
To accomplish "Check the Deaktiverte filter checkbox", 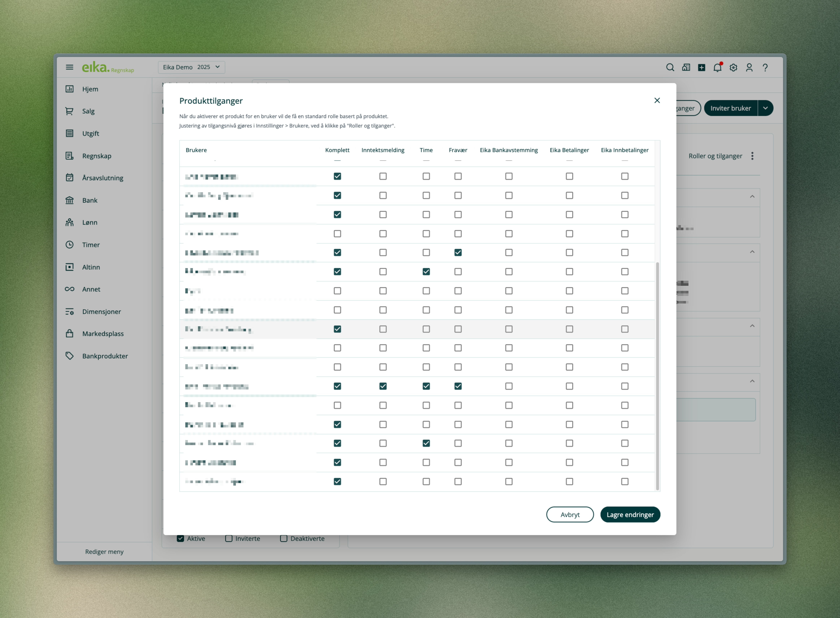I will coord(284,538).
